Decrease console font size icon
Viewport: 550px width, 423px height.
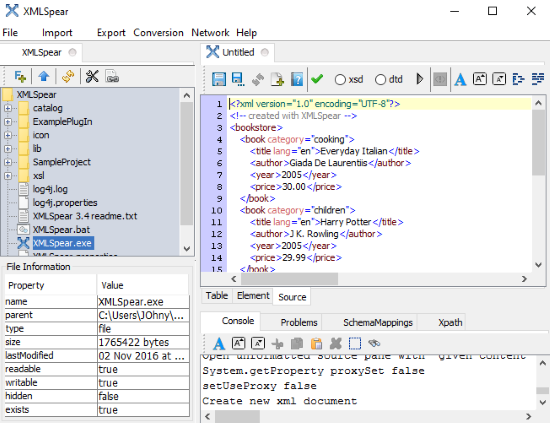(258, 343)
